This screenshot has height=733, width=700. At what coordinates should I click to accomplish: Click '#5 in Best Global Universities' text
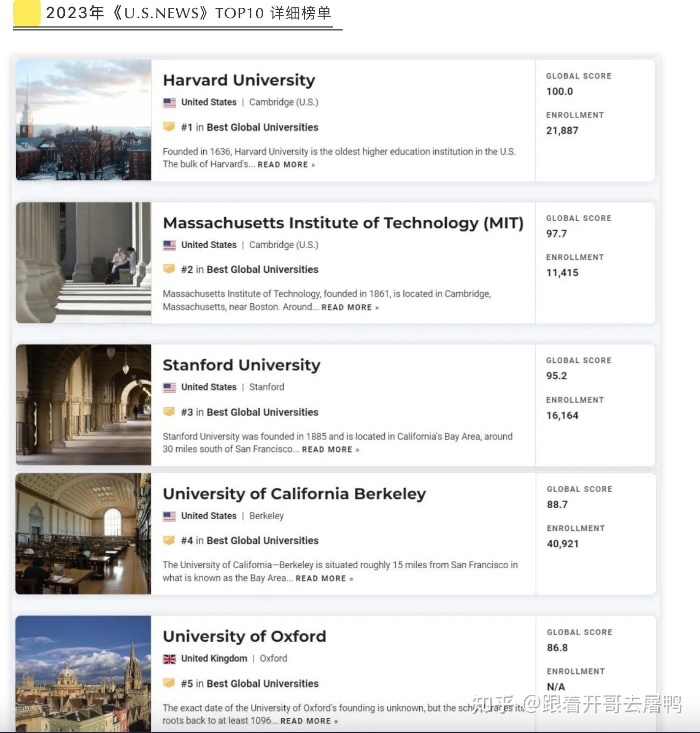[x=250, y=684]
